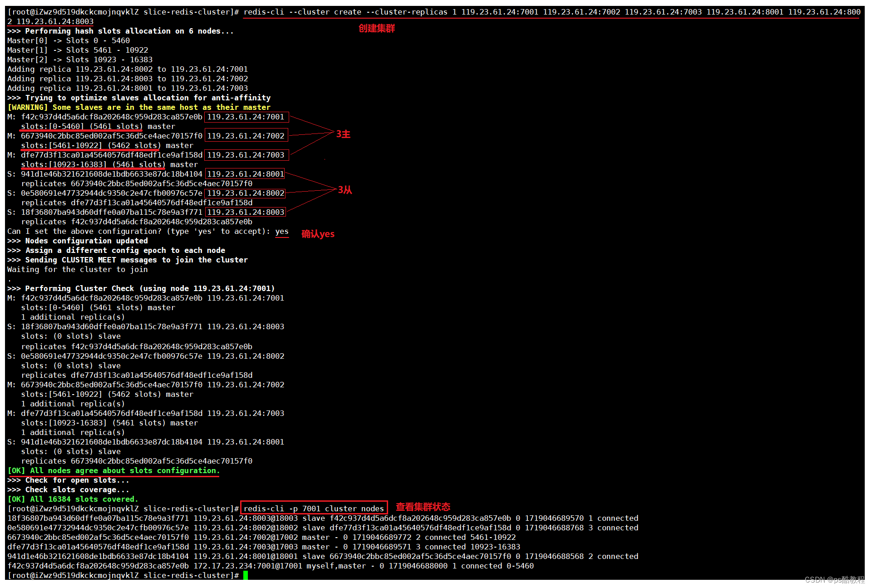Click 'connected 10923-16383' at end of row
Image resolution: width=872 pixels, height=588 pixels.
pos(473,547)
